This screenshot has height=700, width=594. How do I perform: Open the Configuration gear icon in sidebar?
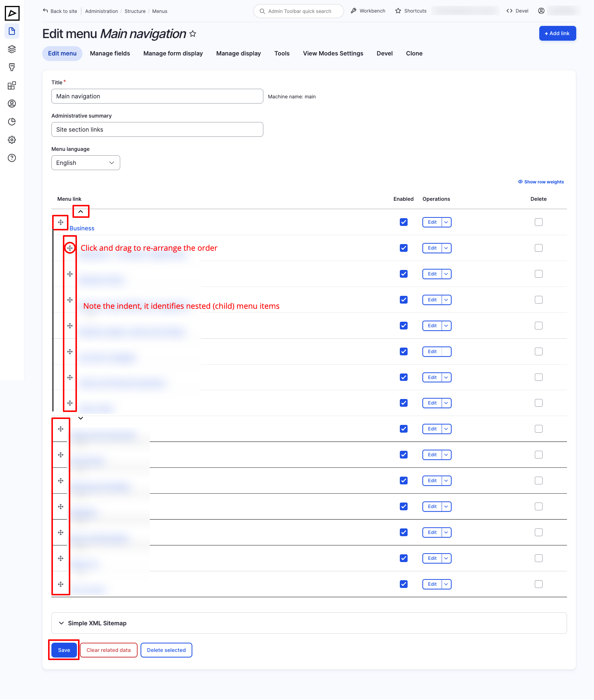click(12, 140)
